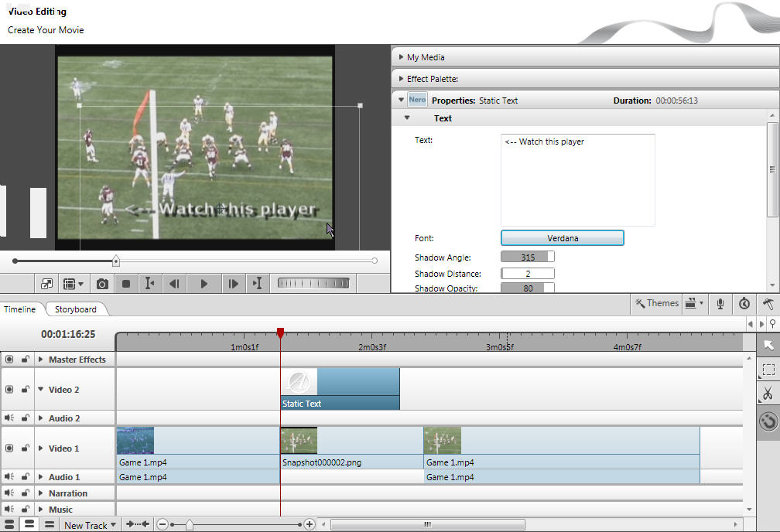Expand the Music track
This screenshot has height=532, width=780.
pyautogui.click(x=41, y=509)
